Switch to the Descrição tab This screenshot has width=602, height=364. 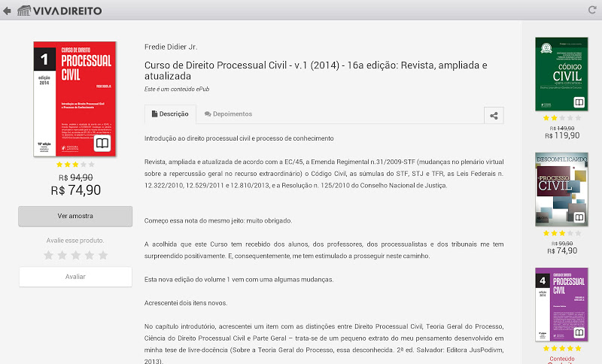[170, 114]
